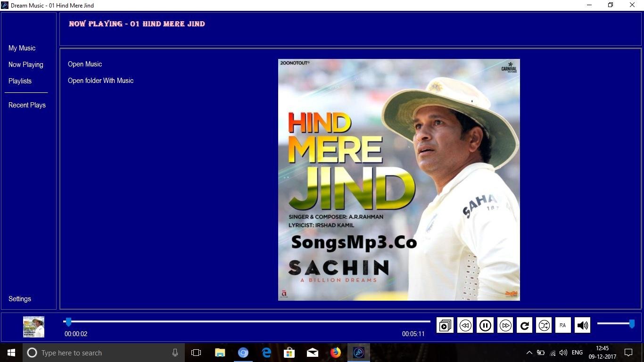Open the playlist queue icon

(x=445, y=325)
